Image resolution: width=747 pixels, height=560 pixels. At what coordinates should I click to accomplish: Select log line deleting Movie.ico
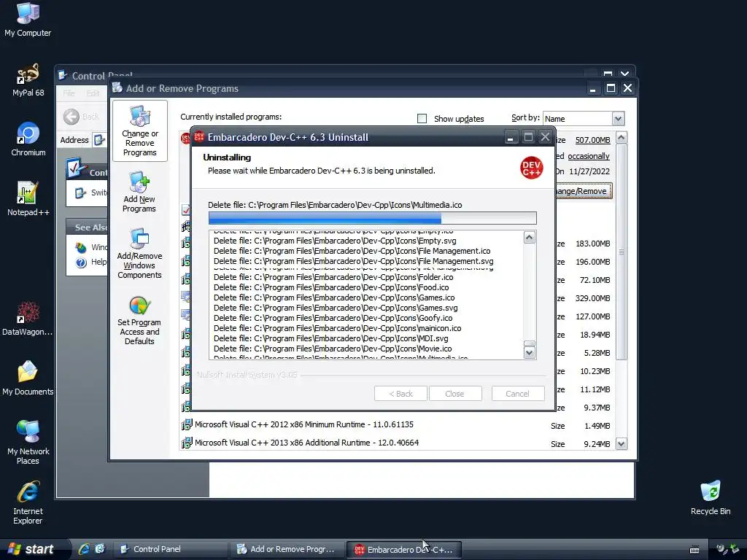[x=333, y=349]
